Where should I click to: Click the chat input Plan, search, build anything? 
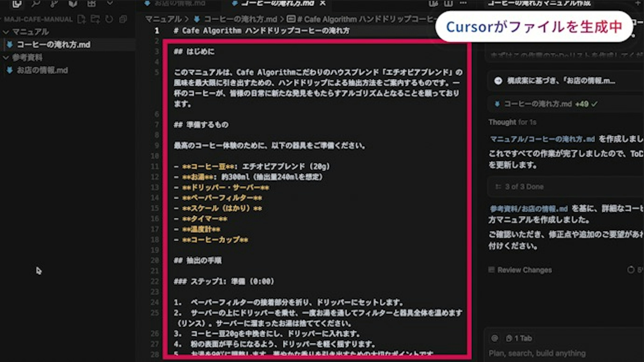click(537, 353)
